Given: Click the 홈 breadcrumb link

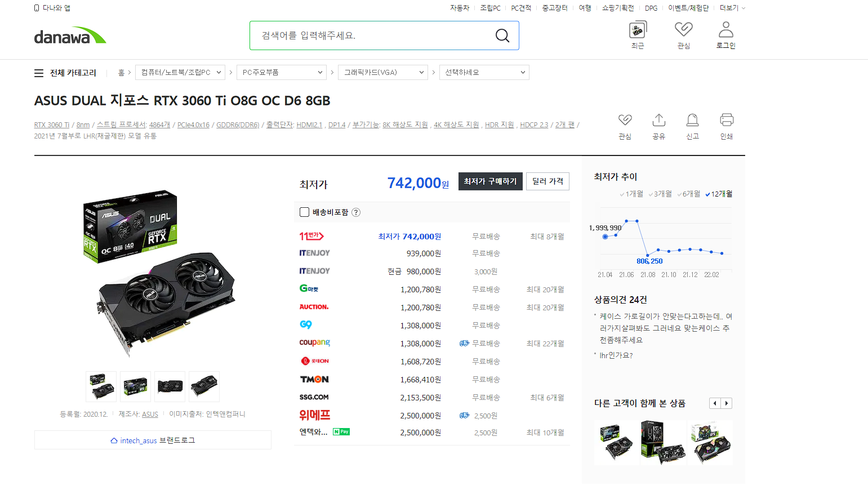Looking at the screenshot, I should coord(121,73).
